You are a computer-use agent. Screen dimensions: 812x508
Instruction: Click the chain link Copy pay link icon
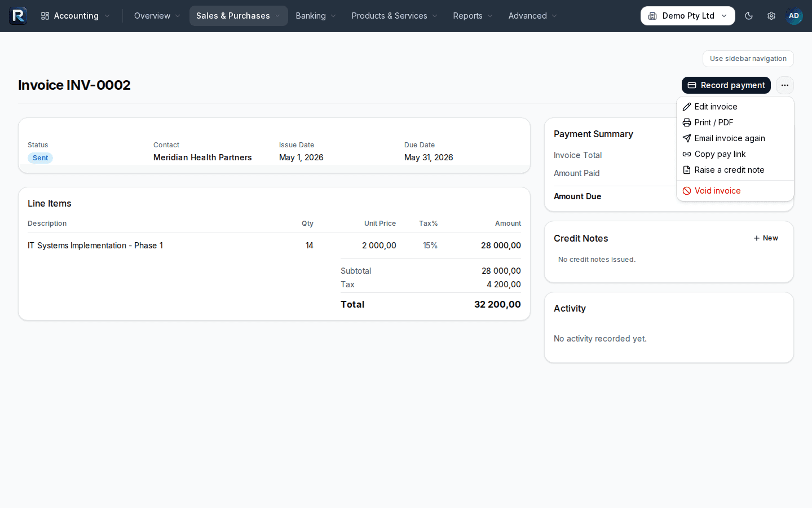coord(687,154)
